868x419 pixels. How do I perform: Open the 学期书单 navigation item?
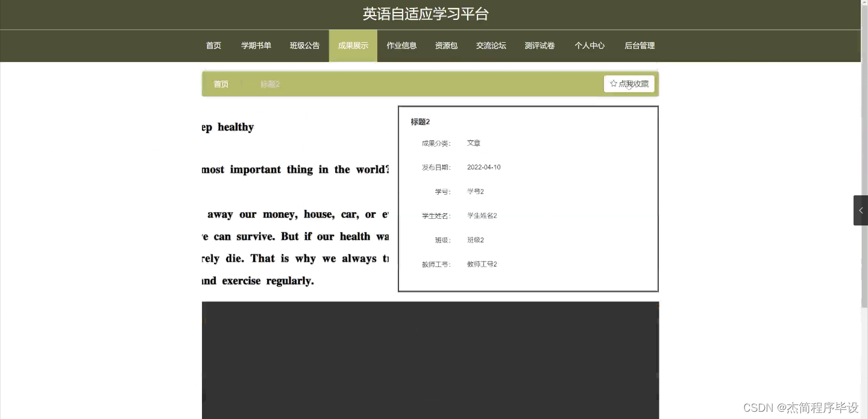pyautogui.click(x=256, y=45)
